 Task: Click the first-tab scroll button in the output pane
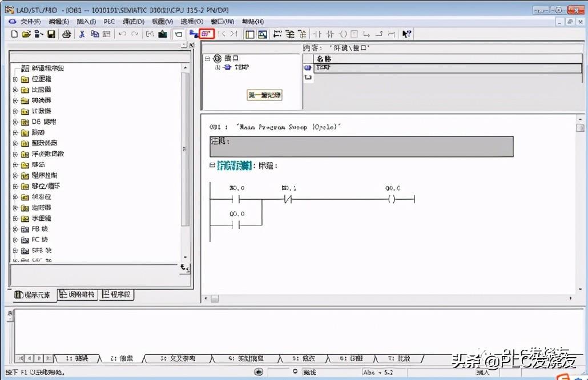[x=21, y=359]
